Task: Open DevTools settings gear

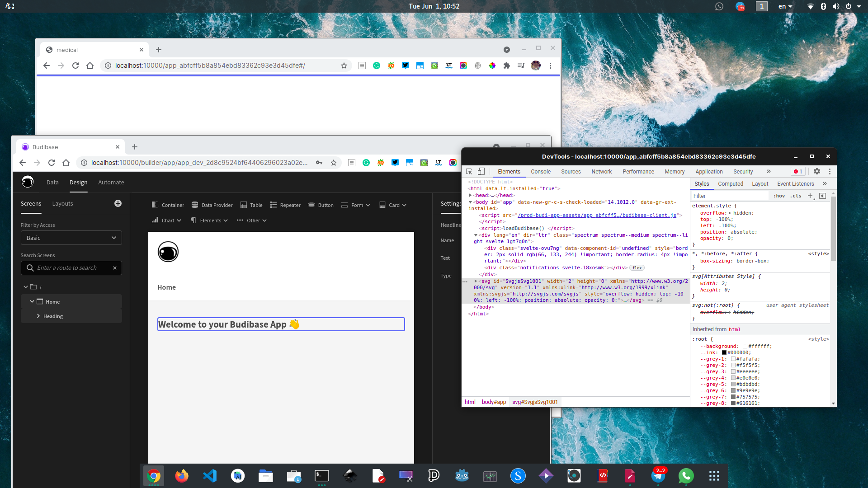Action: point(816,171)
